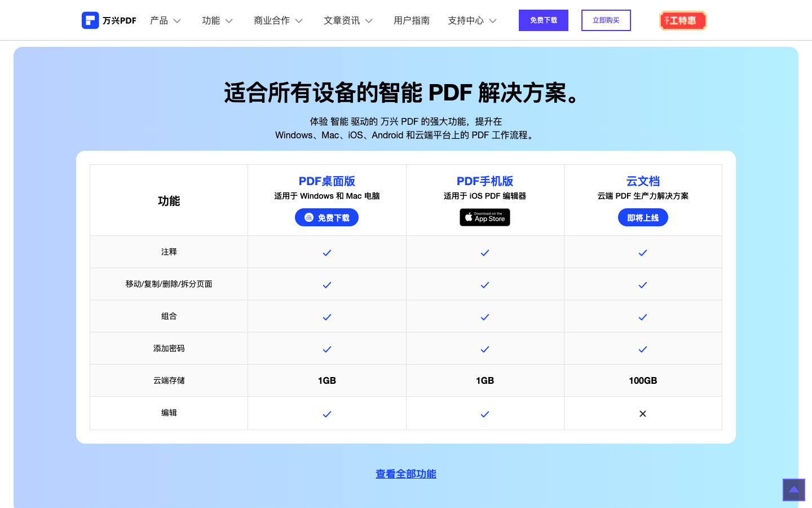Click the Download on the App Store badge
This screenshot has height=508, width=812.
click(485, 217)
